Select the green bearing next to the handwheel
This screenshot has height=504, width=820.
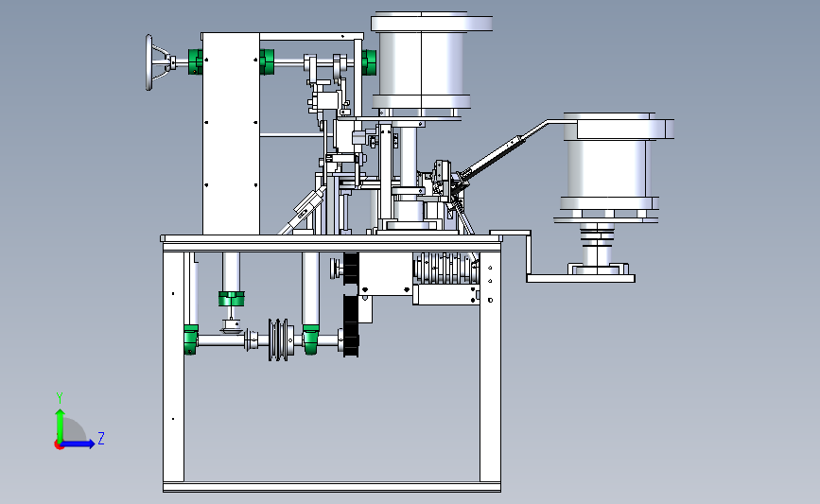(x=195, y=61)
